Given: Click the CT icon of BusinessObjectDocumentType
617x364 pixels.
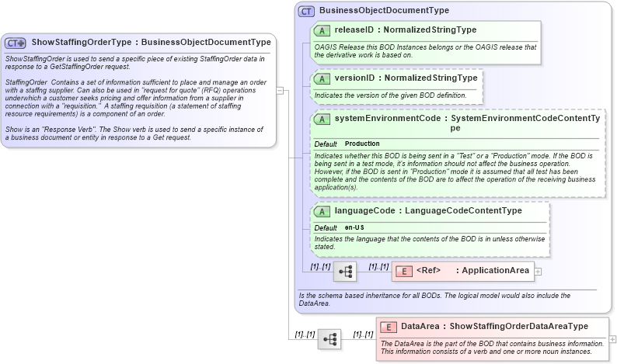Looking at the screenshot, I should coord(306,12).
